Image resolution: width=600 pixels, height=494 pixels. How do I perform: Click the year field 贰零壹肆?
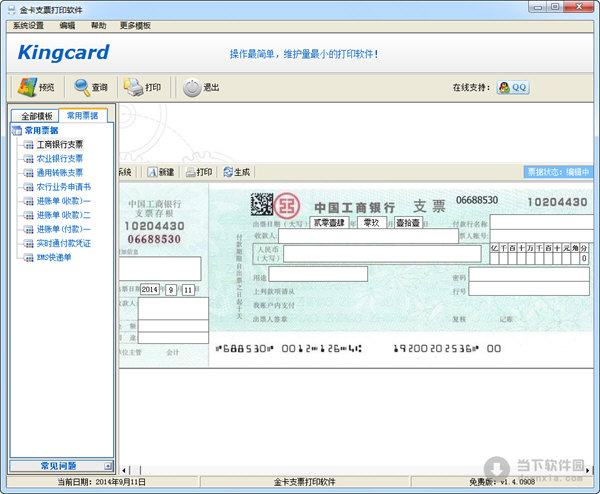(x=329, y=223)
